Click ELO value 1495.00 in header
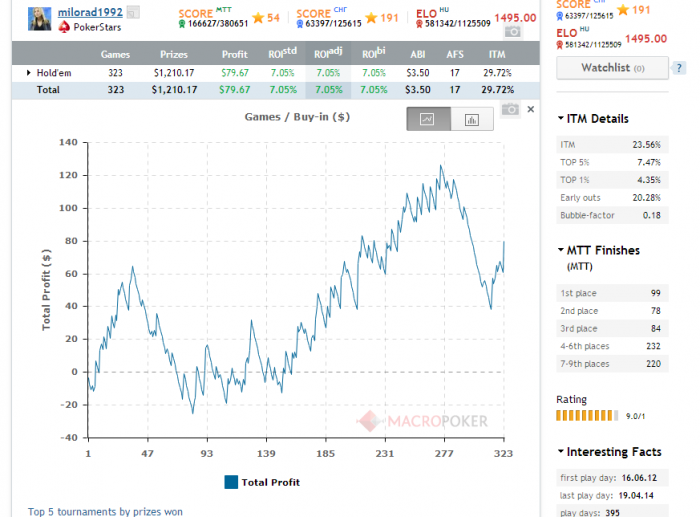700x517 pixels. pos(515,18)
